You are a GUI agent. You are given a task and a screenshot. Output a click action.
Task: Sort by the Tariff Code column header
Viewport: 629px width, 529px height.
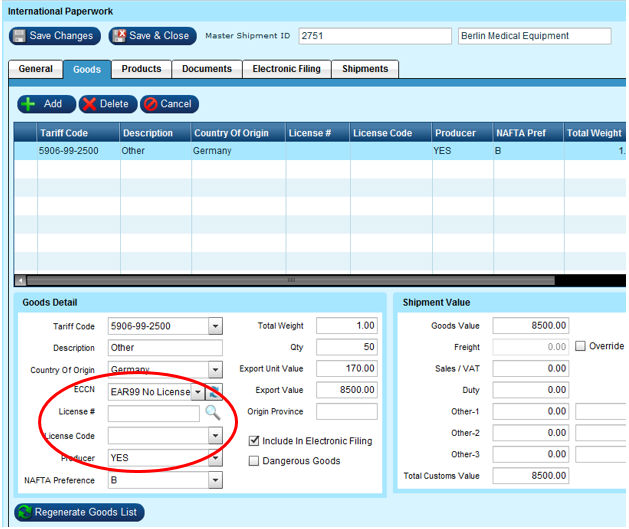pos(78,133)
